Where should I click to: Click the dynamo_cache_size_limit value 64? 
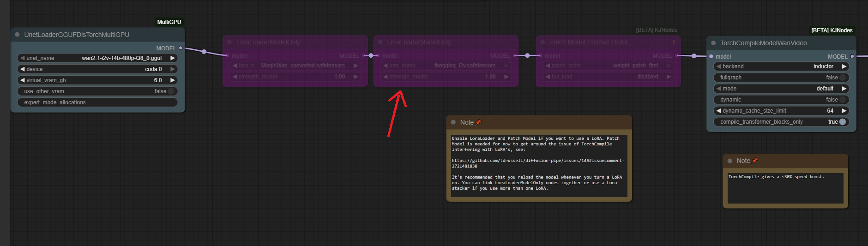pyautogui.click(x=830, y=111)
